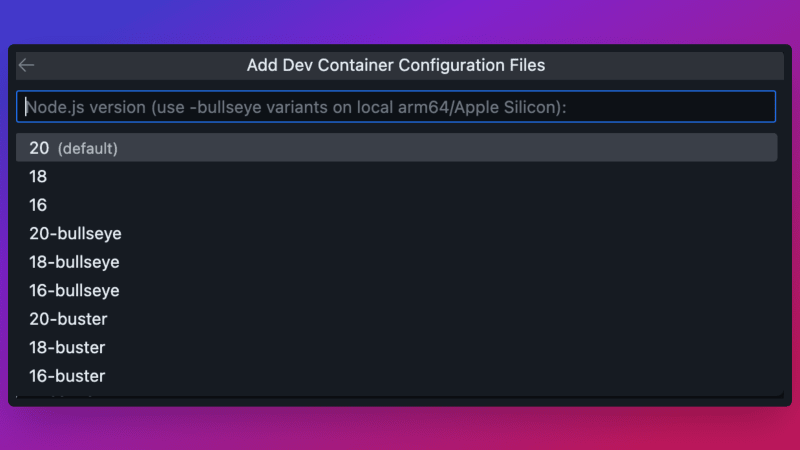Select the 20-bullseye variant
The height and width of the screenshot is (450, 800).
[x=75, y=233]
